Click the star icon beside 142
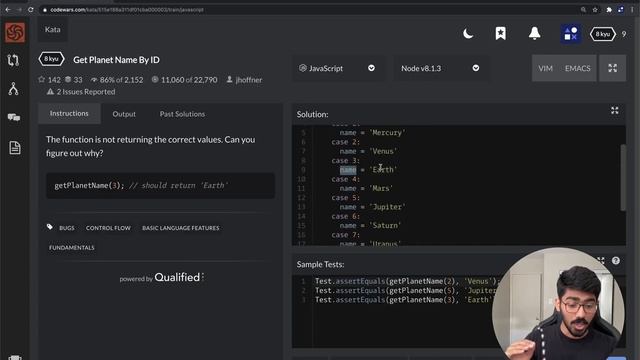 [x=42, y=79]
